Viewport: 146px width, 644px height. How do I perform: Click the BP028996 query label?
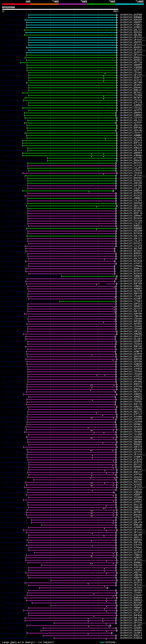tap(8, 8)
